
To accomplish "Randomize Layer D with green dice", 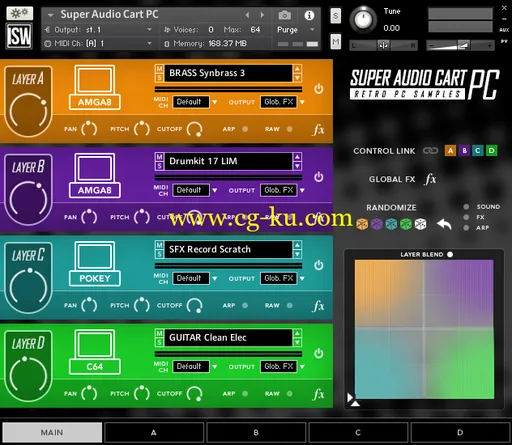I will (406, 224).
